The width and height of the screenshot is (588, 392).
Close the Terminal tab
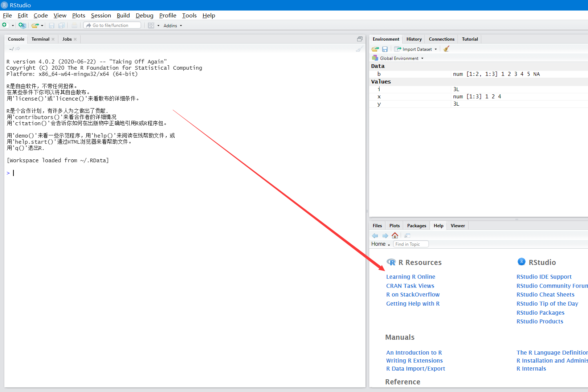[53, 39]
